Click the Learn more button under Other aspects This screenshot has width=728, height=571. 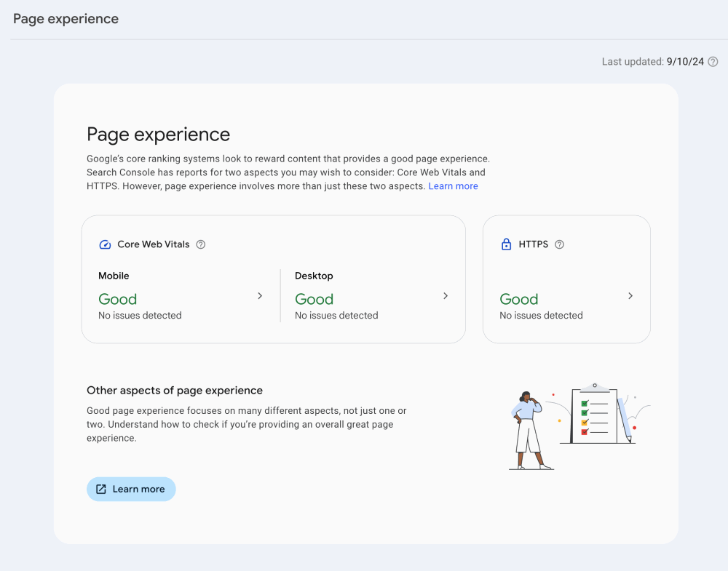point(131,489)
